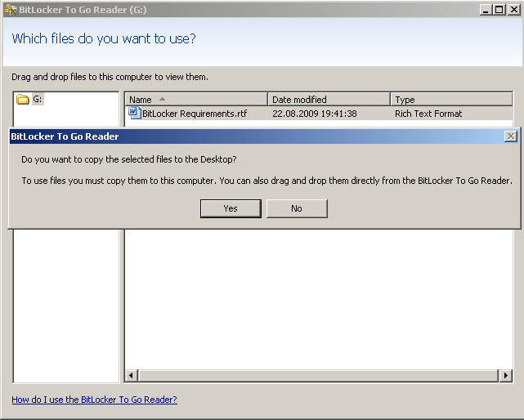Select the G: folder icon in the tree

(22, 99)
